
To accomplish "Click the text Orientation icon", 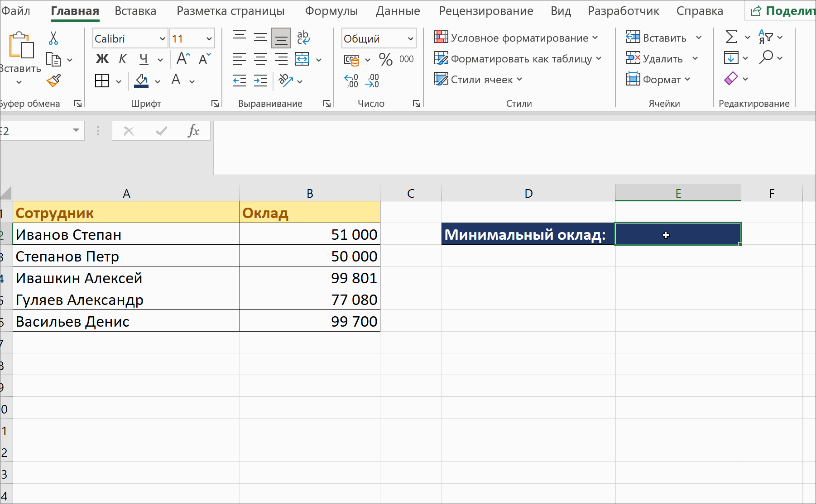I will click(x=286, y=81).
